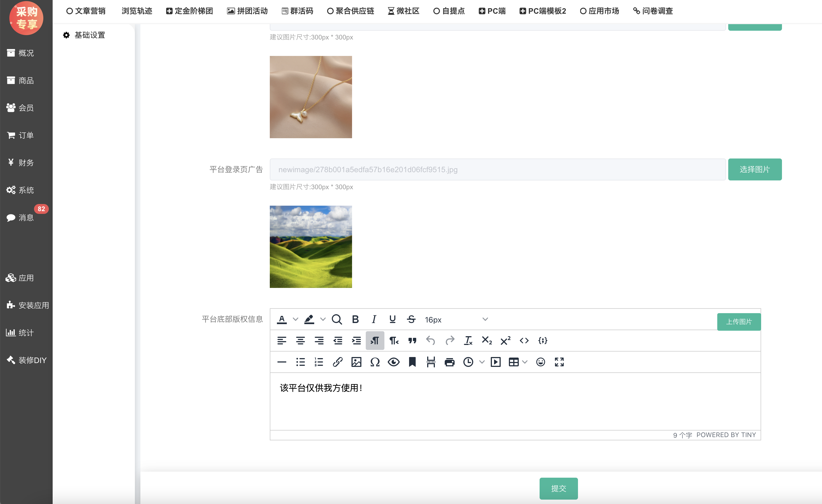Expand the text color dropdown arrow

point(296,319)
